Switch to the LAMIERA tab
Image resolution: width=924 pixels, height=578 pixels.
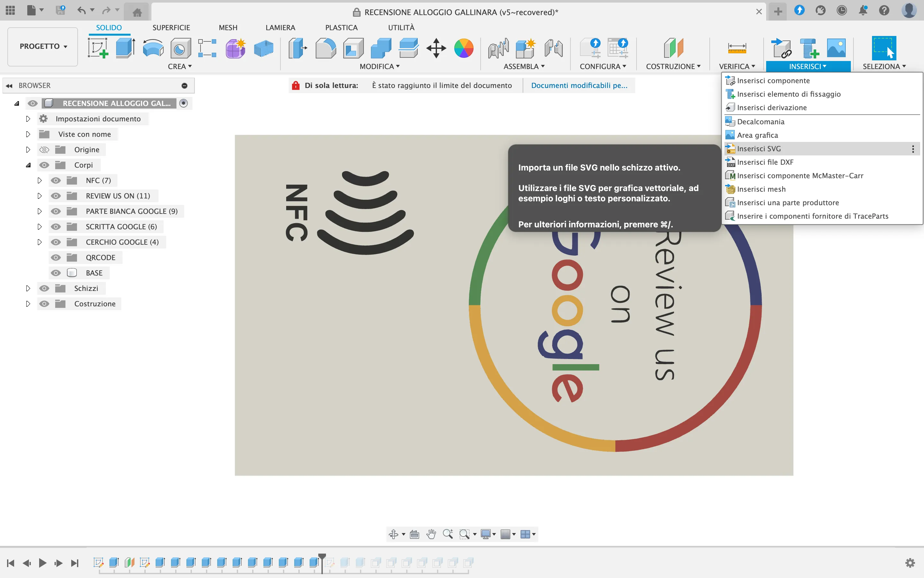(280, 28)
